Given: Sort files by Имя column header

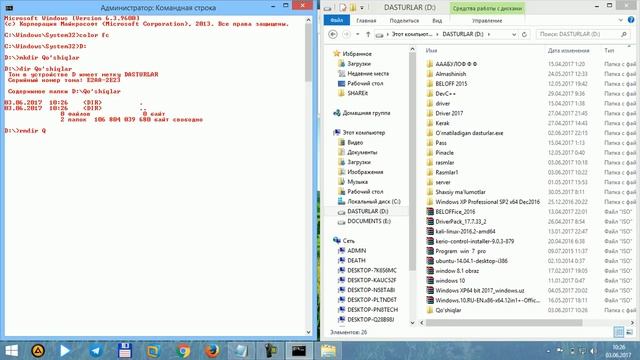Looking at the screenshot, I should (x=431, y=51).
